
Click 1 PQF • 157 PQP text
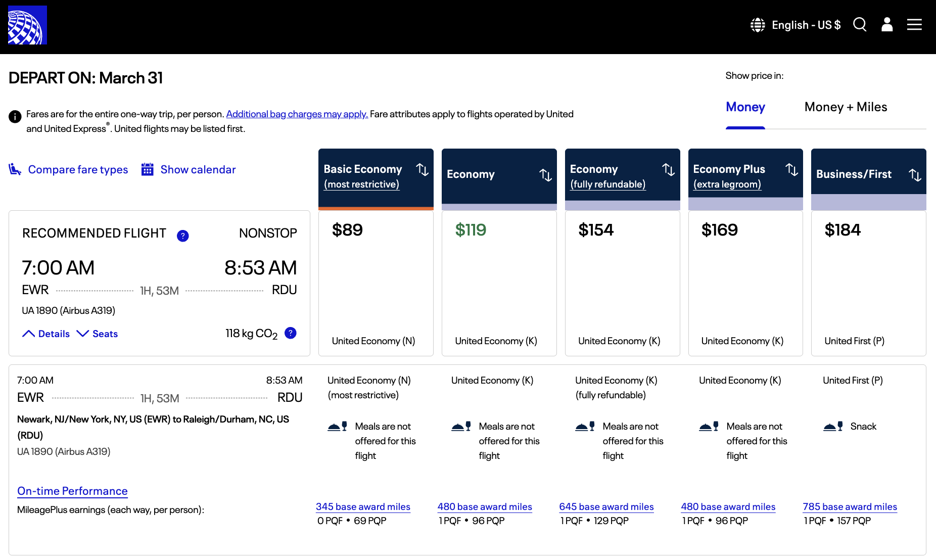click(x=837, y=521)
